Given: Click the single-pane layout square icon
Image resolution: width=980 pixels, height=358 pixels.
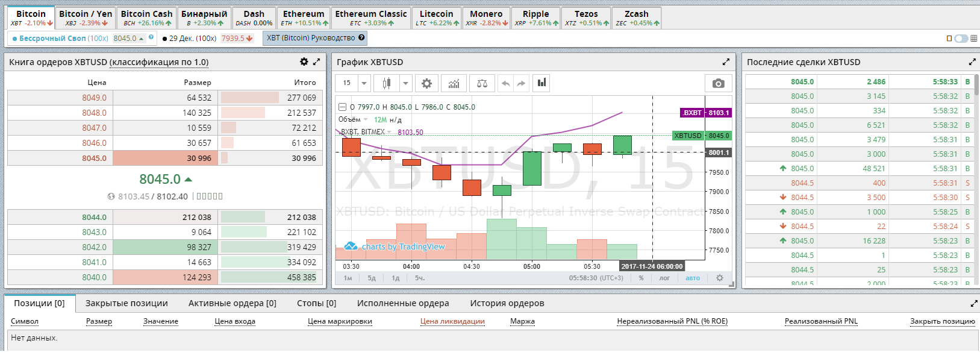Looking at the screenshot, I should [949, 39].
